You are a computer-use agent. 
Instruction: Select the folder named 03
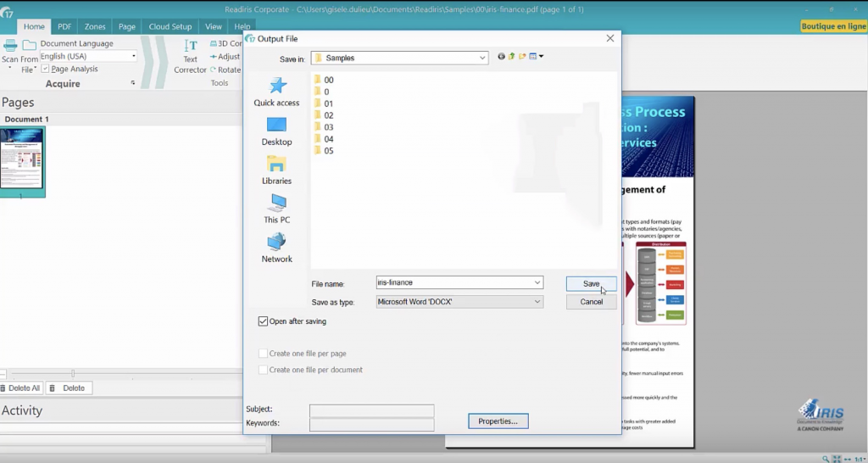point(323,127)
